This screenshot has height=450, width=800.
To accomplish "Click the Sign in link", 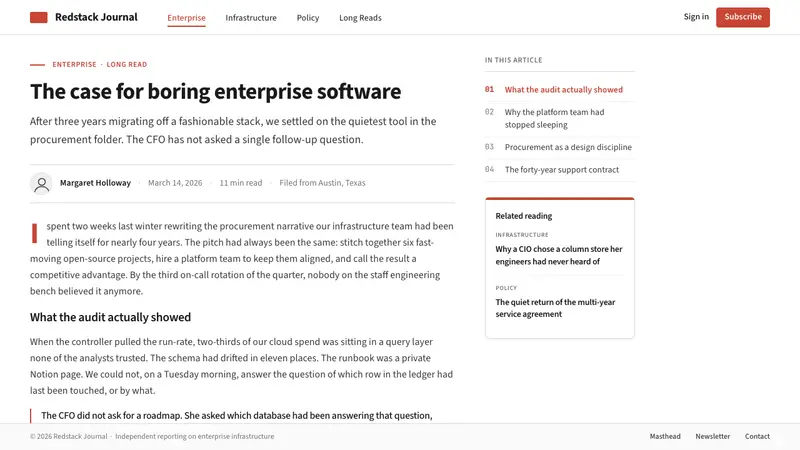I will coord(696,17).
